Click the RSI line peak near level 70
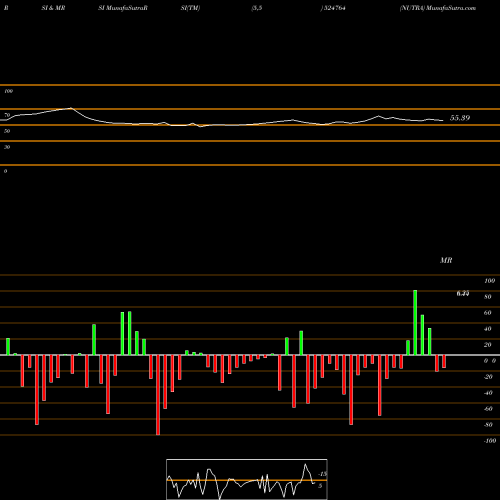 pos(71,108)
